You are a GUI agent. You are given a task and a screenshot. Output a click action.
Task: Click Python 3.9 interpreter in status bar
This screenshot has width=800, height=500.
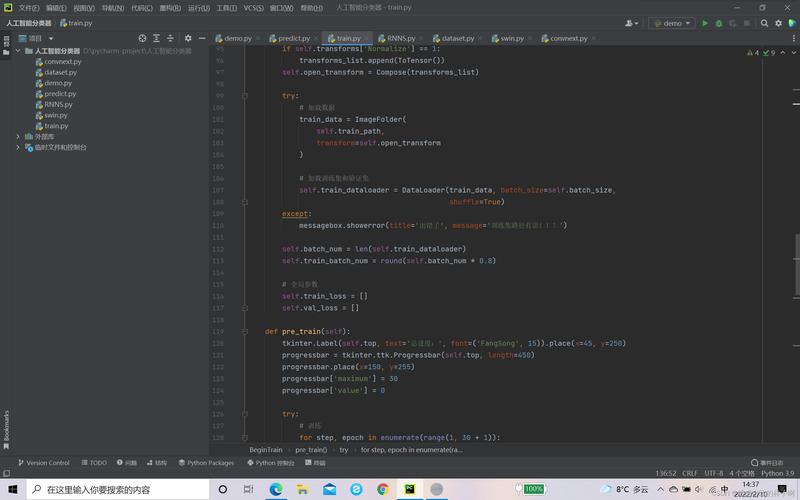coord(778,473)
